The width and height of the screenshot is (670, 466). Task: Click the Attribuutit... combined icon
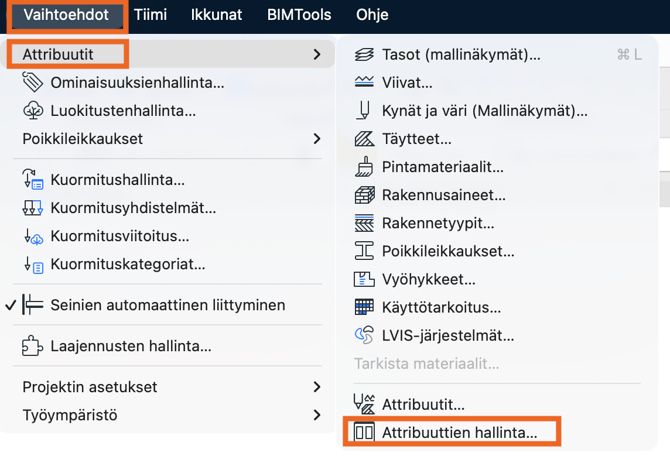pyautogui.click(x=364, y=404)
